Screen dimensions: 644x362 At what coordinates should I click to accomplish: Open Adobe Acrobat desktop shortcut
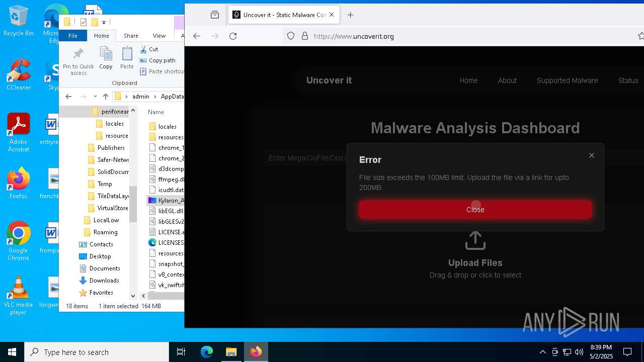(x=19, y=133)
